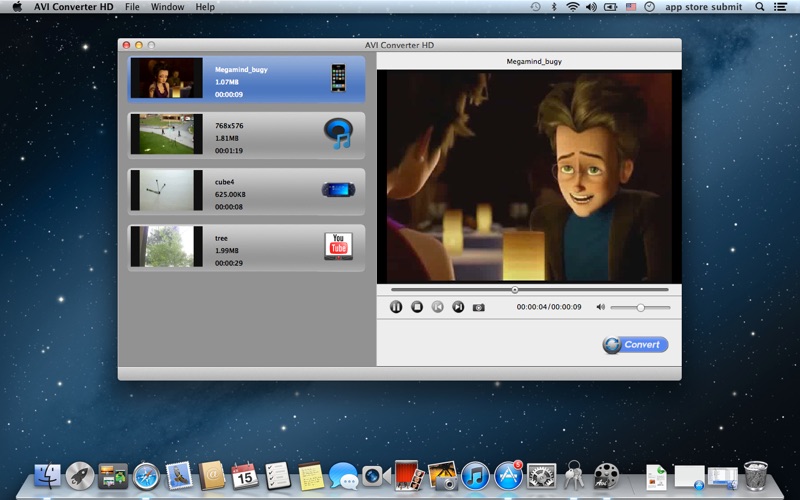Open the File menu
The width and height of the screenshot is (800, 500).
coord(132,7)
